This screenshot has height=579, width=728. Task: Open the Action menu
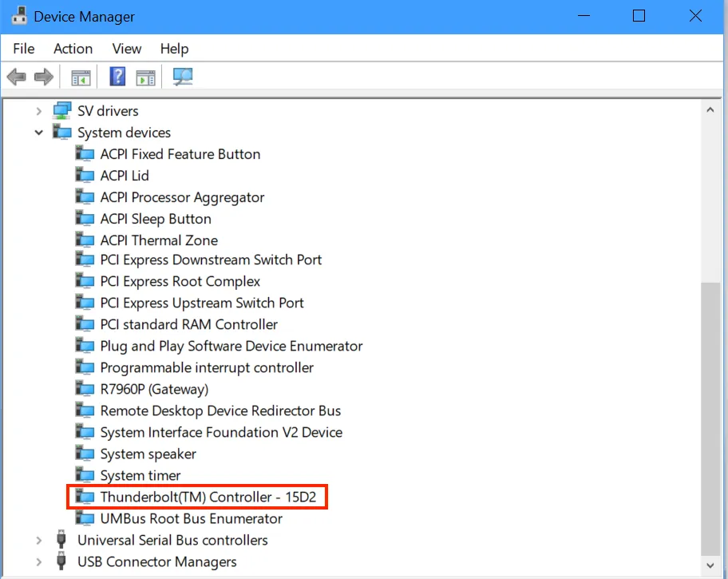pyautogui.click(x=73, y=49)
